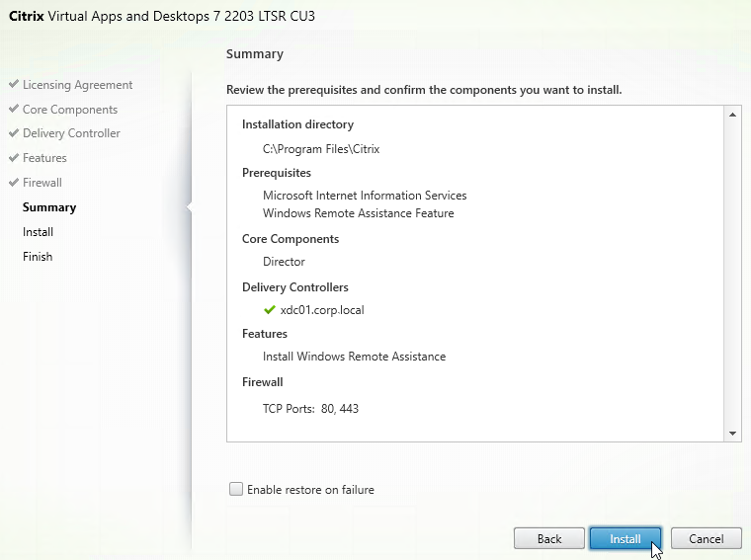Jump to the Firewall step

point(42,183)
